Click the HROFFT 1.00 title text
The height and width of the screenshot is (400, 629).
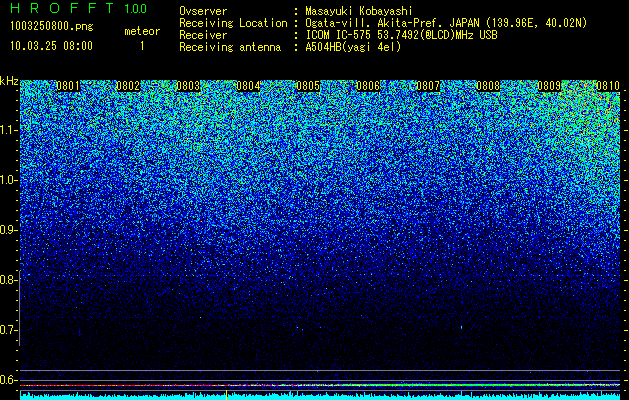(78, 8)
